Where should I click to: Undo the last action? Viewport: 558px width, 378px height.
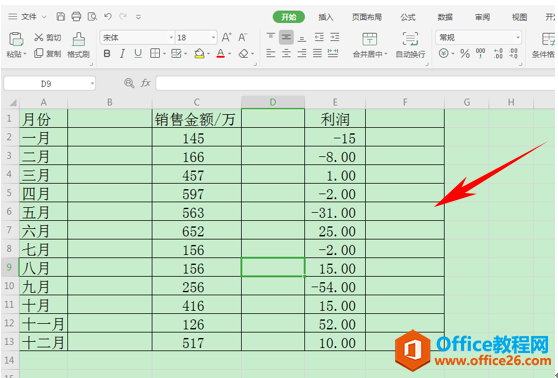[x=108, y=16]
